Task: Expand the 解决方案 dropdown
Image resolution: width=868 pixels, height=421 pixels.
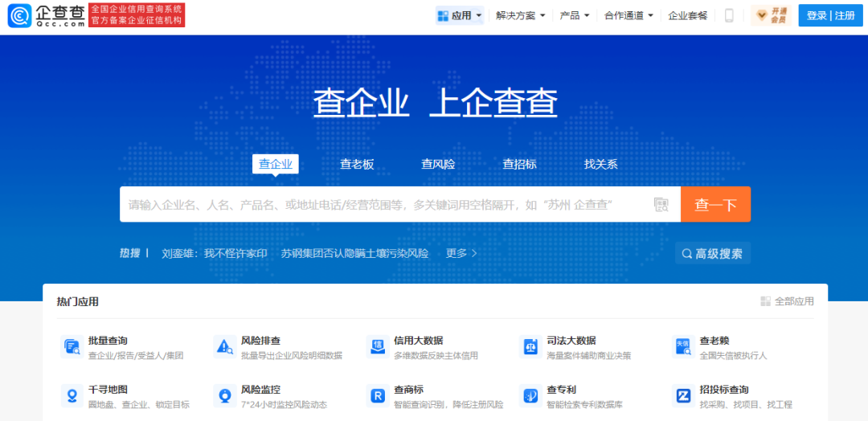Action: [520, 15]
